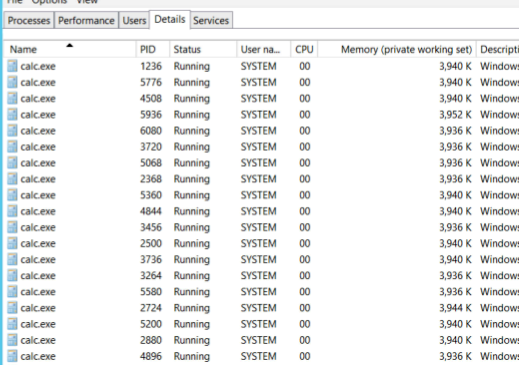Click calc.exe icon for PID 5776
519x365 pixels.
click(x=12, y=82)
